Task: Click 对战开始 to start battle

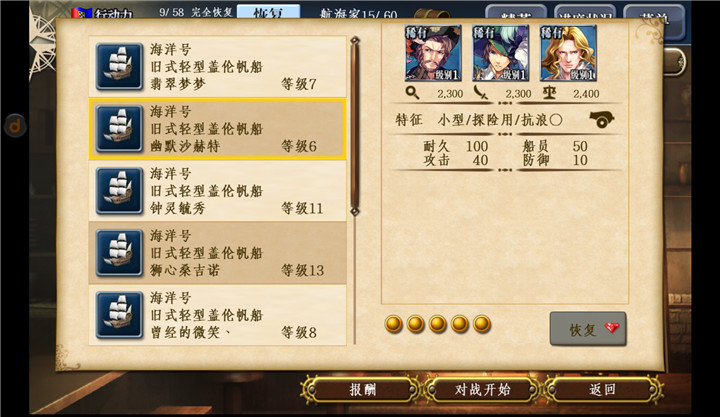Action: click(483, 390)
